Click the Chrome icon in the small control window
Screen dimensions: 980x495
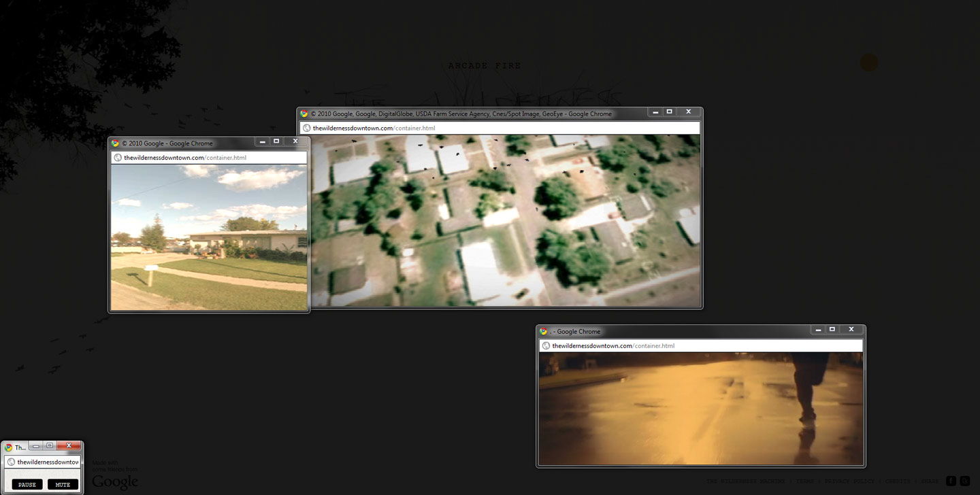9,447
